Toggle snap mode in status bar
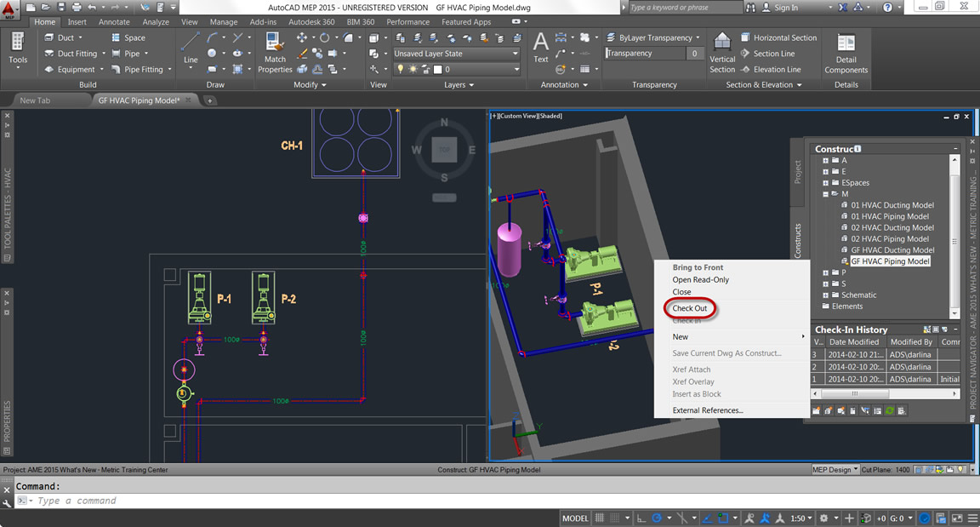The height and width of the screenshot is (527, 980). point(616,518)
